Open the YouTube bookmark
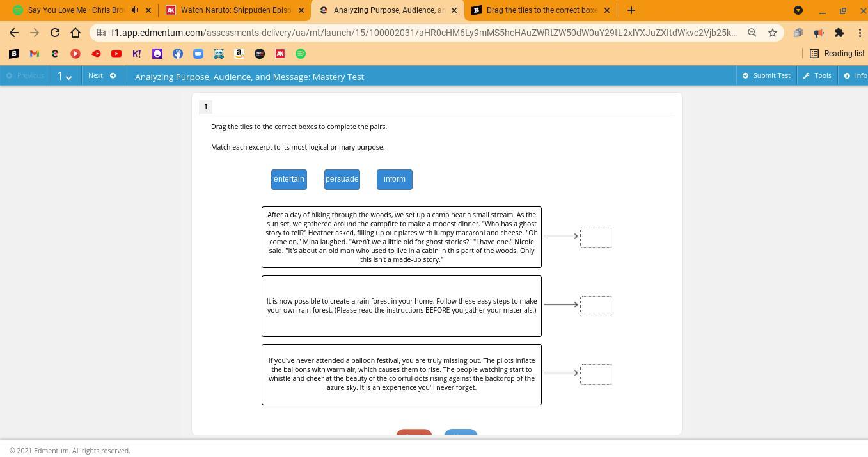 [x=116, y=54]
